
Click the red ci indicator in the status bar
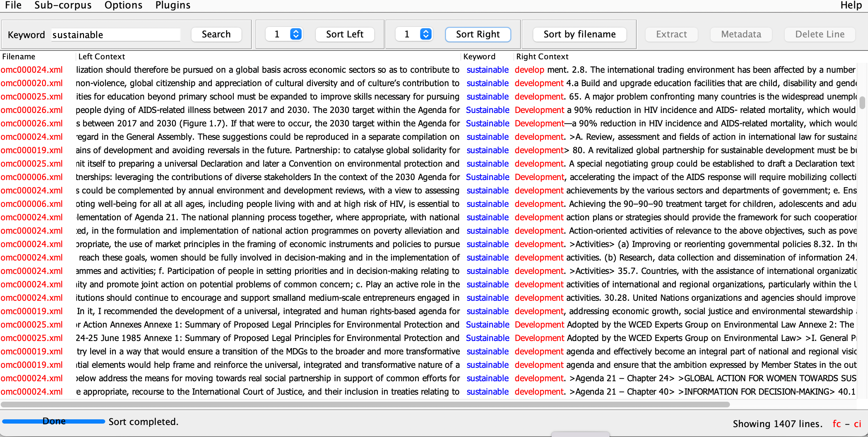858,424
